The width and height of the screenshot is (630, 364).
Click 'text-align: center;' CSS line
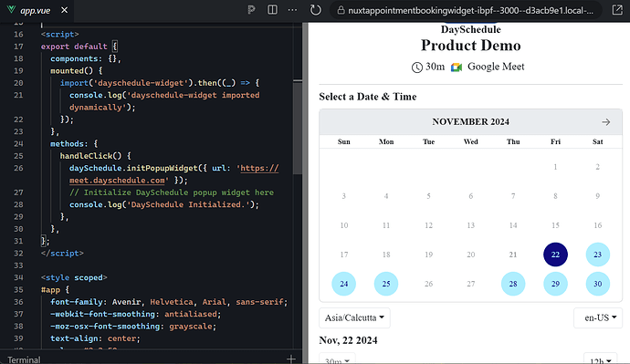95,338
